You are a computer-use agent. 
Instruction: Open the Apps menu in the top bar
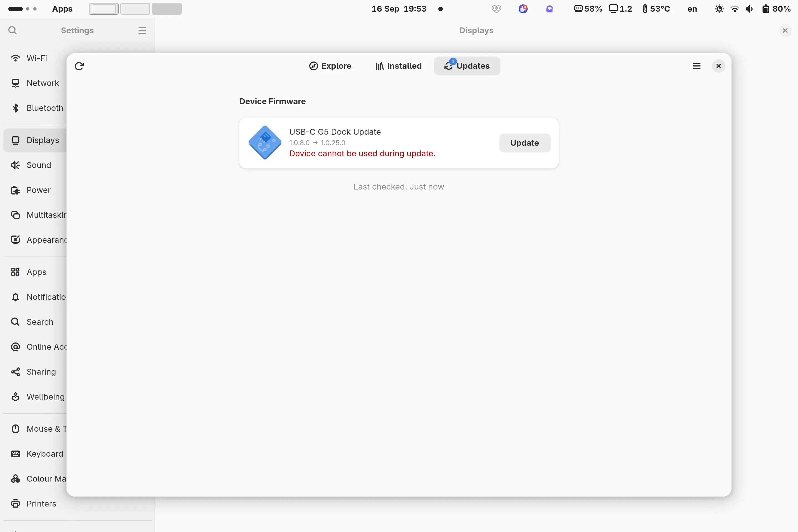click(62, 9)
